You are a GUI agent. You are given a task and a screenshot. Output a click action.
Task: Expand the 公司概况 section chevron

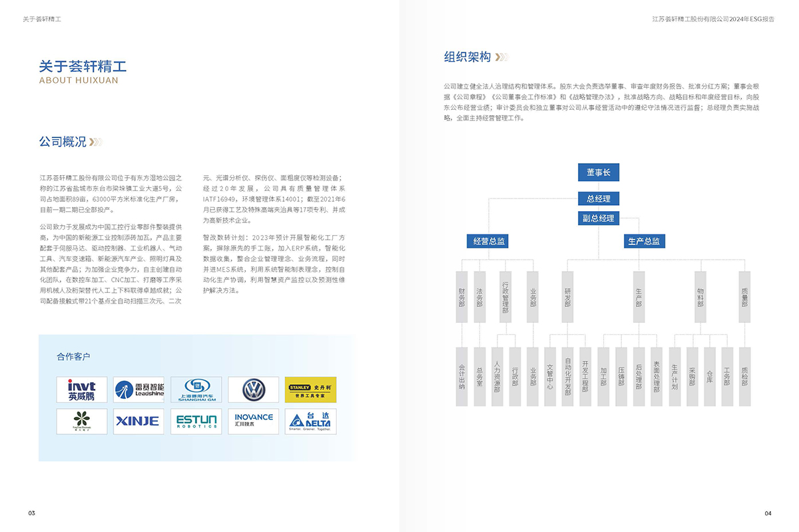click(96, 141)
